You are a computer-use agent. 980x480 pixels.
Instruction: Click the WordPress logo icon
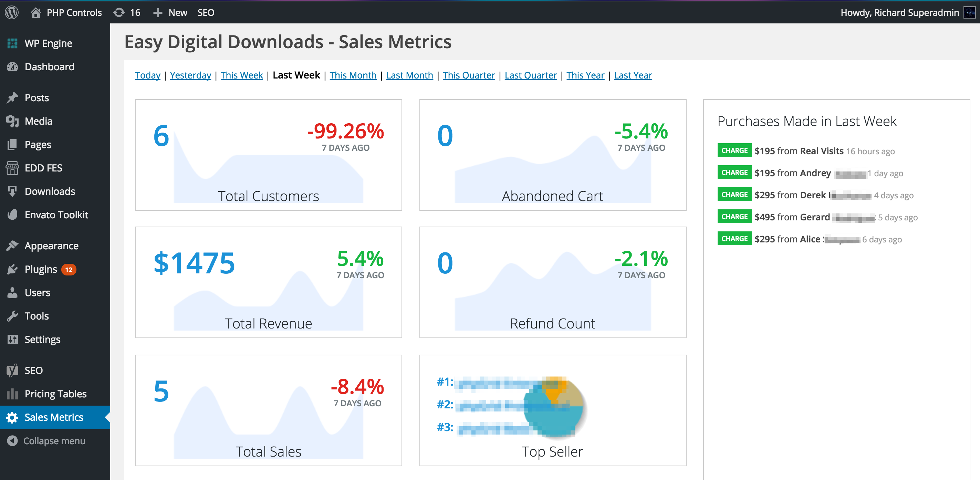coord(12,12)
